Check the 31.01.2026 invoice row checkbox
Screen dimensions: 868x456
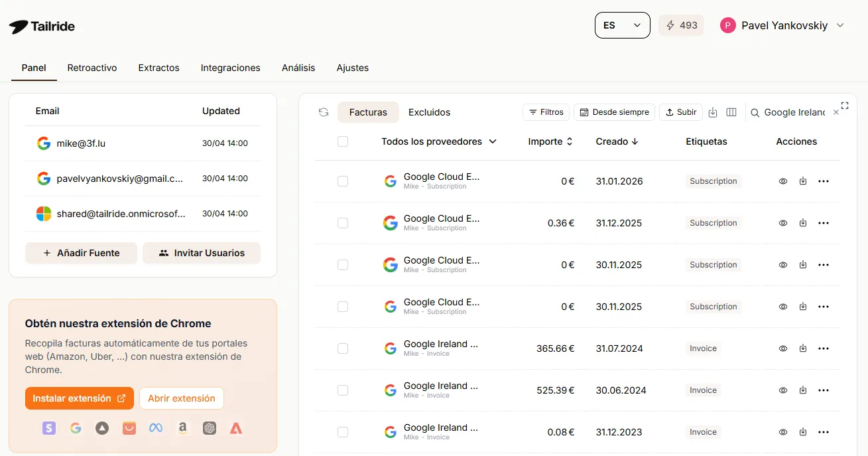click(x=343, y=181)
